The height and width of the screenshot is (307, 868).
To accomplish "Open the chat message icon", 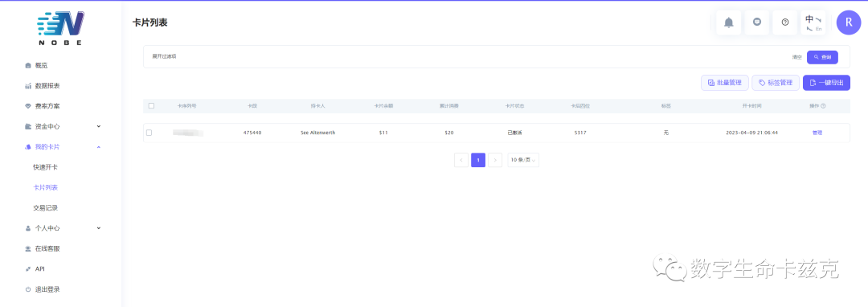I will [757, 23].
